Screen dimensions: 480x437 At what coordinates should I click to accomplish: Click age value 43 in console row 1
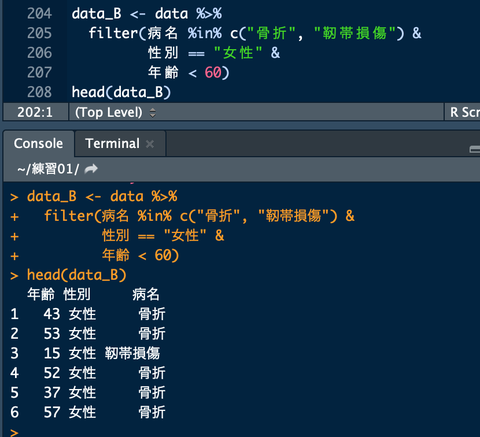(x=52, y=314)
